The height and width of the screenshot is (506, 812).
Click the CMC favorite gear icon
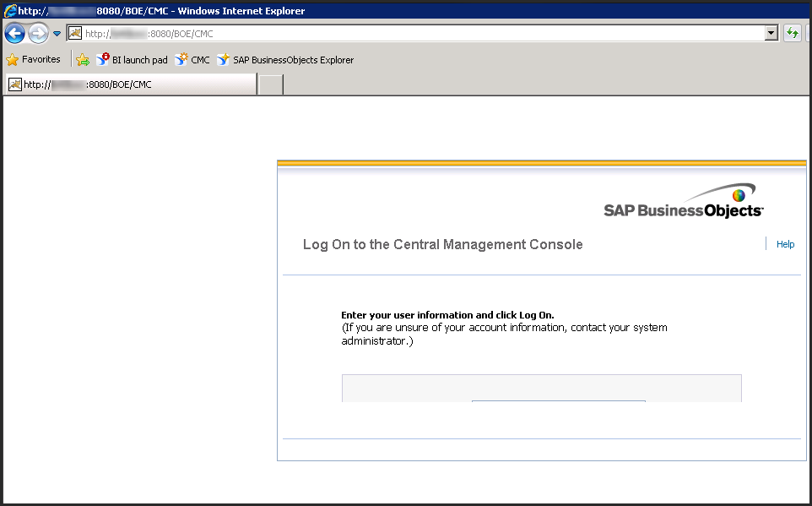181,60
